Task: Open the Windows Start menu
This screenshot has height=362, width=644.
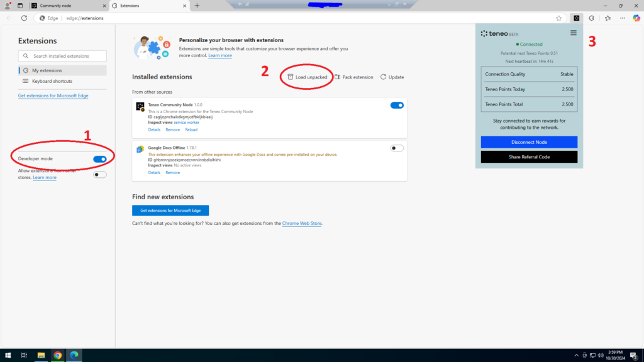Action: (8, 356)
